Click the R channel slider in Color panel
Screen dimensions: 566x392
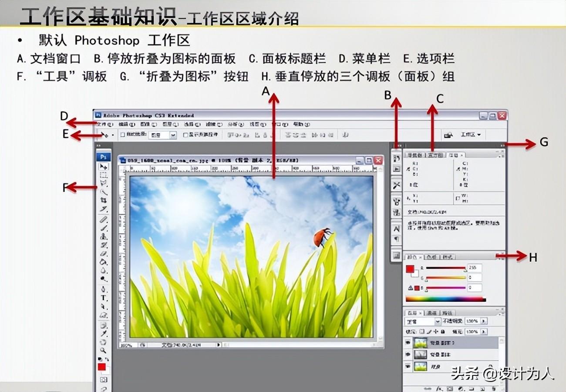pos(445,268)
